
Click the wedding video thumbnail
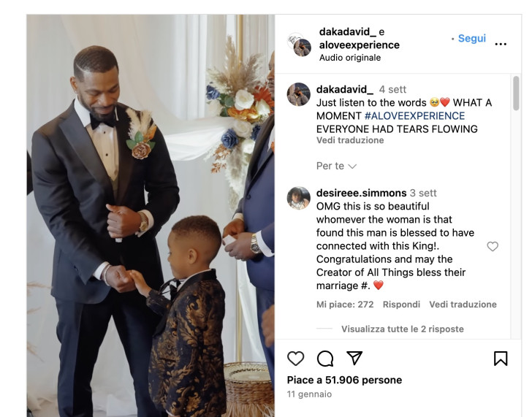coord(151,215)
